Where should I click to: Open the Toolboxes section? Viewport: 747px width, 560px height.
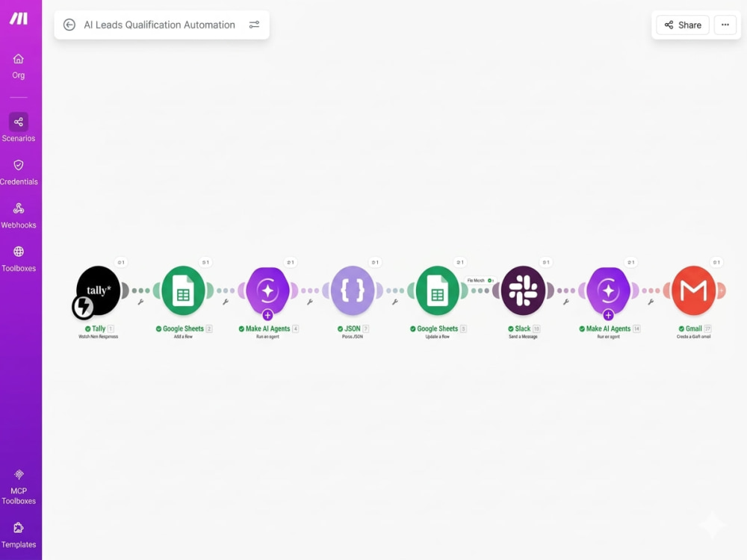pyautogui.click(x=19, y=259)
